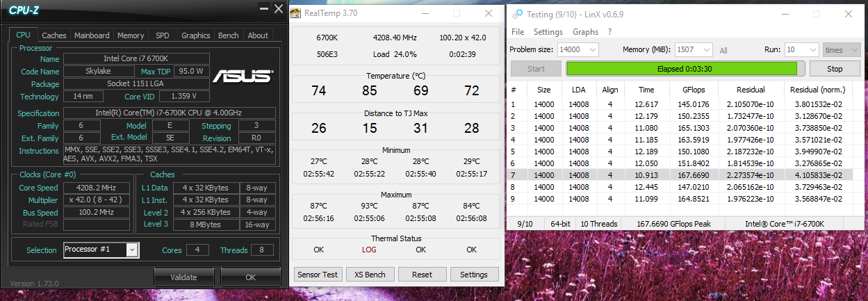Launch XS Bench in RealTemp
Viewport: 868px width, 301px height.
click(370, 274)
